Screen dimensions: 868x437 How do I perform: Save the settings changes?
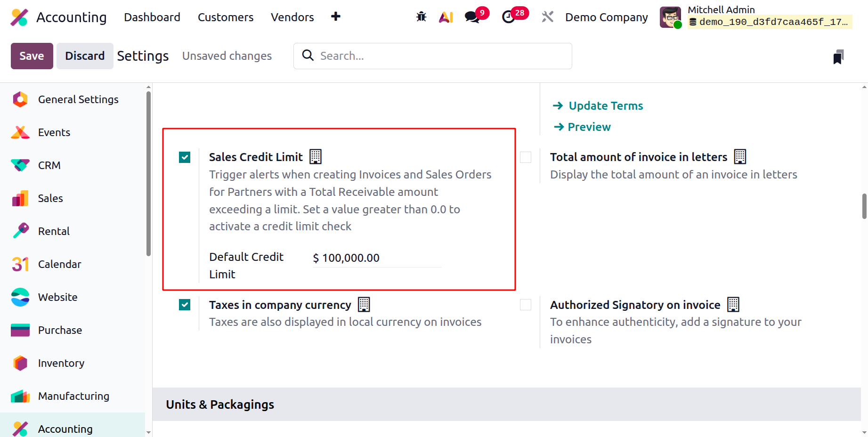pyautogui.click(x=32, y=56)
